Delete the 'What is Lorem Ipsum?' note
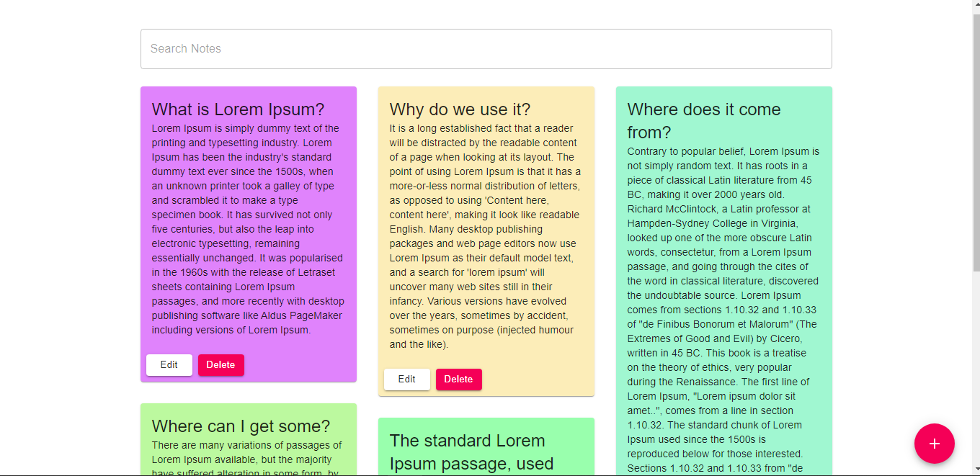 click(x=221, y=365)
